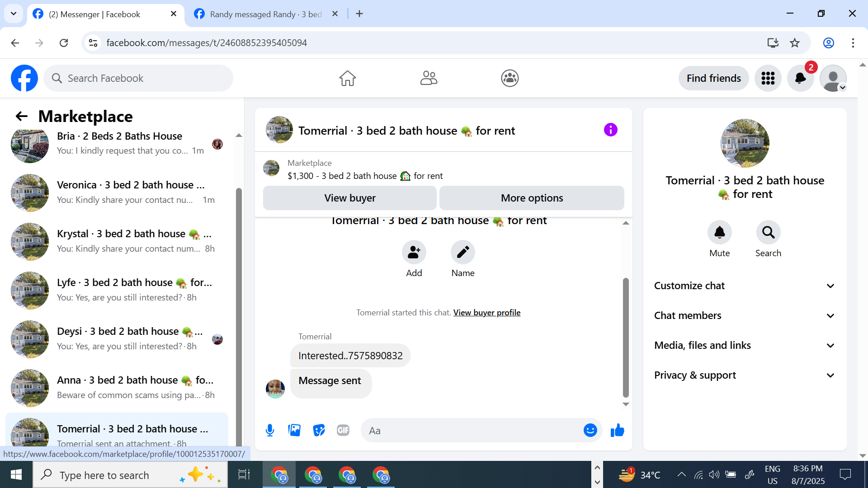Open the emoji picker smiley icon

tap(590, 431)
